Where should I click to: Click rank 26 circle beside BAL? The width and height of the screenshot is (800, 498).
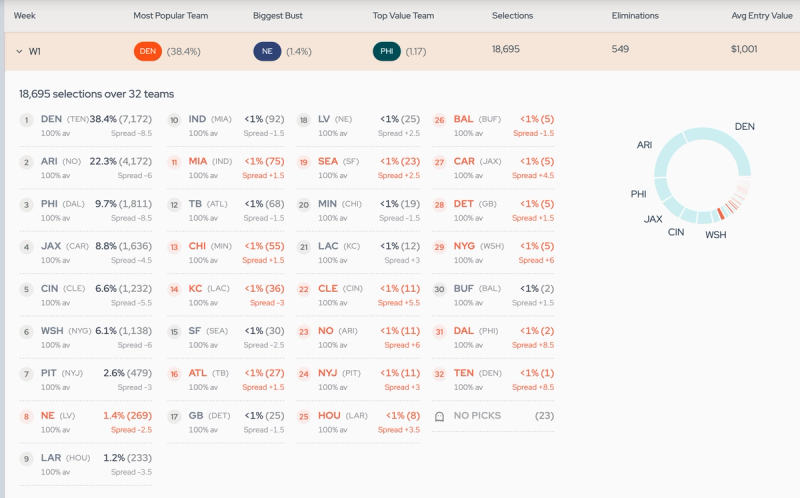(439, 120)
